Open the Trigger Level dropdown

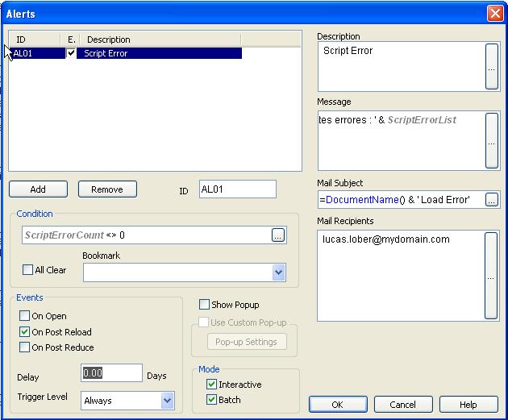[x=167, y=401]
